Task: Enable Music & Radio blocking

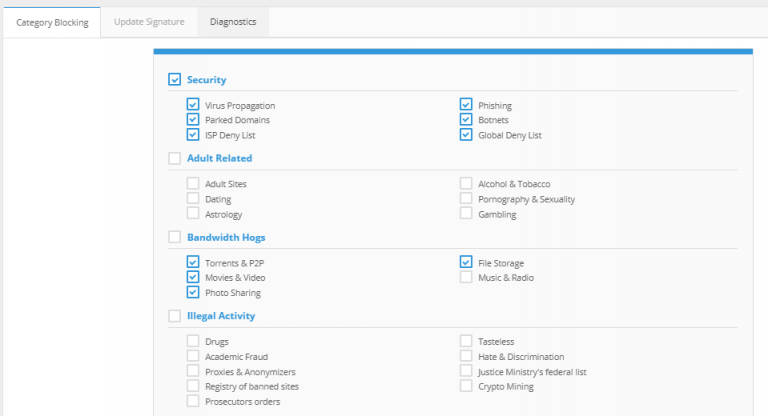Action: pos(466,277)
